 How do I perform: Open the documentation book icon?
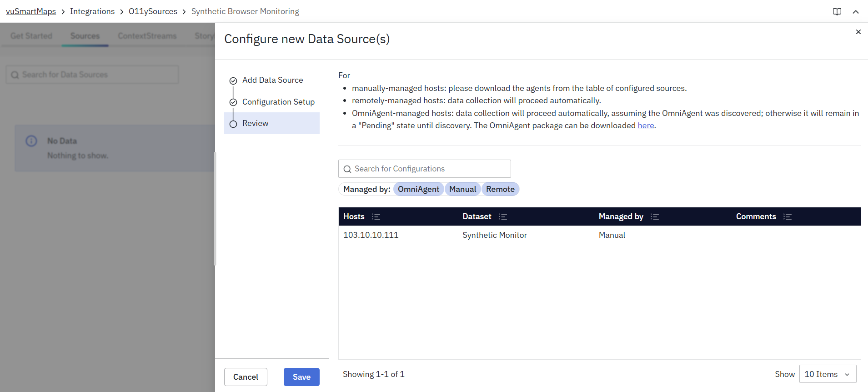pyautogui.click(x=837, y=12)
